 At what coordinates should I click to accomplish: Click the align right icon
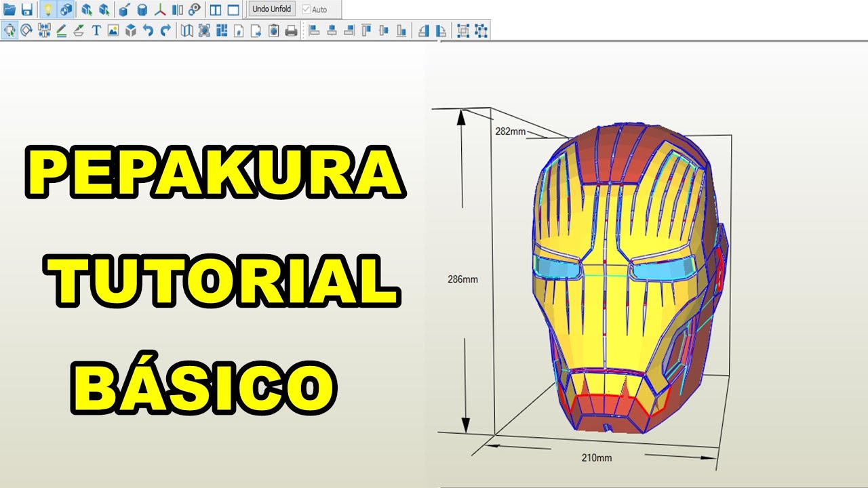pyautogui.click(x=349, y=30)
